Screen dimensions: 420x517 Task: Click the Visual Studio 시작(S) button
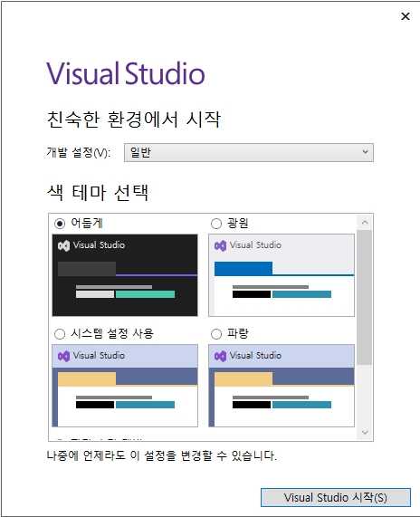pos(336,497)
